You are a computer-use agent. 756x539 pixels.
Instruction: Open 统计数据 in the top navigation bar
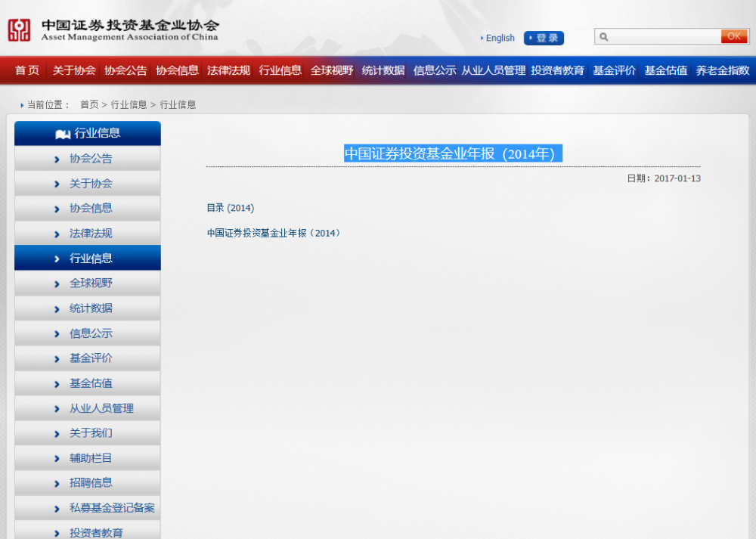tap(383, 70)
